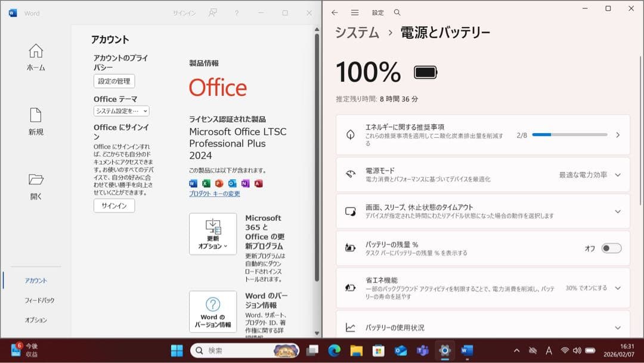Select the Access icon in included products
The height and width of the screenshot is (363, 644).
259,183
